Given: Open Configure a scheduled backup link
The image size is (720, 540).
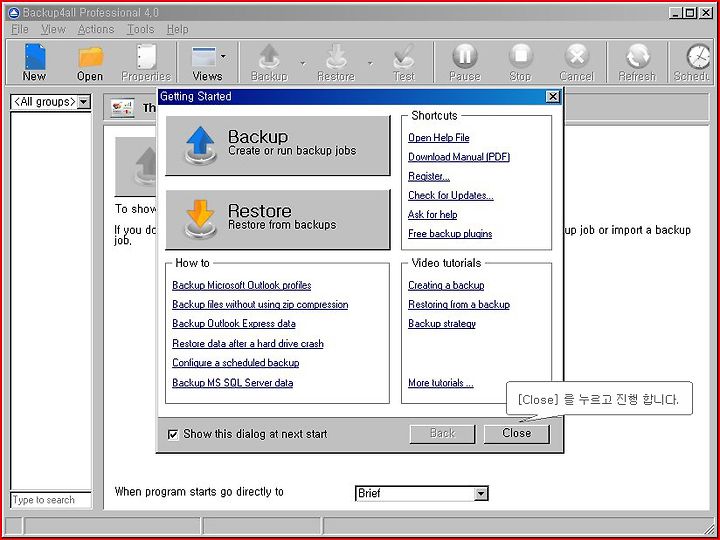Looking at the screenshot, I should pos(236,363).
